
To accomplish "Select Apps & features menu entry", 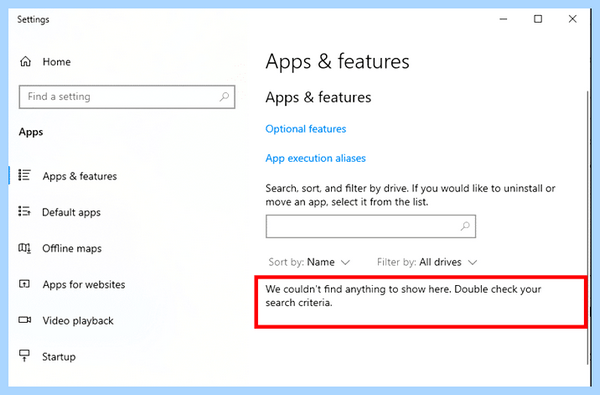I will click(80, 176).
